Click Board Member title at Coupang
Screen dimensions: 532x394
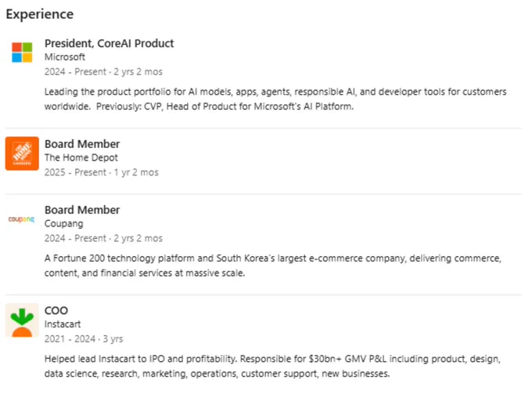tap(82, 210)
